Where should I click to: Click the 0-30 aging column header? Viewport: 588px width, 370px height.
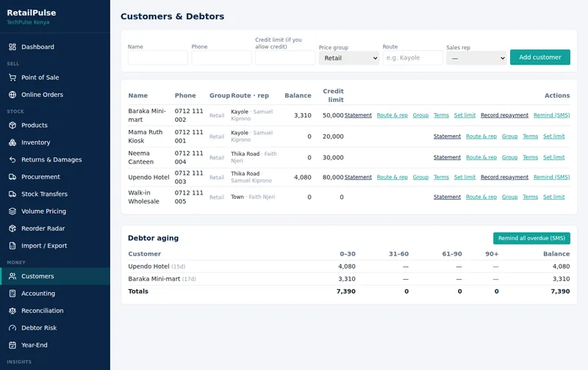348,254
